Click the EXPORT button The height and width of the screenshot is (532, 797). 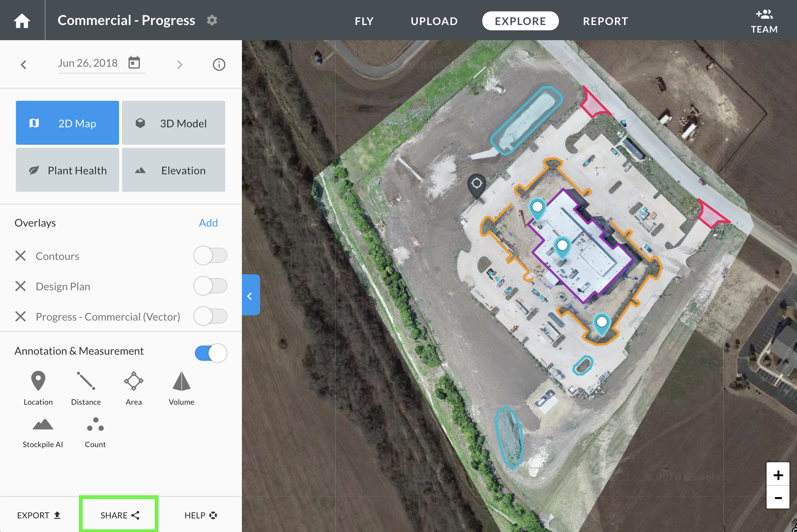pyautogui.click(x=39, y=515)
